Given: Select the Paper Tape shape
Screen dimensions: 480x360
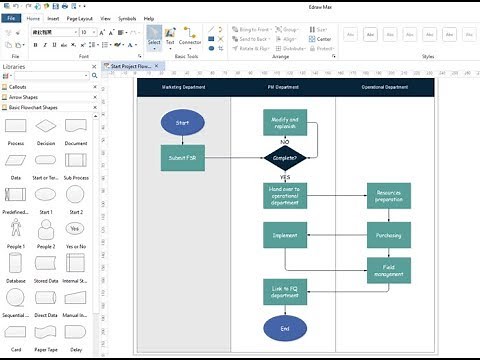Looking at the screenshot, I should click(46, 332).
